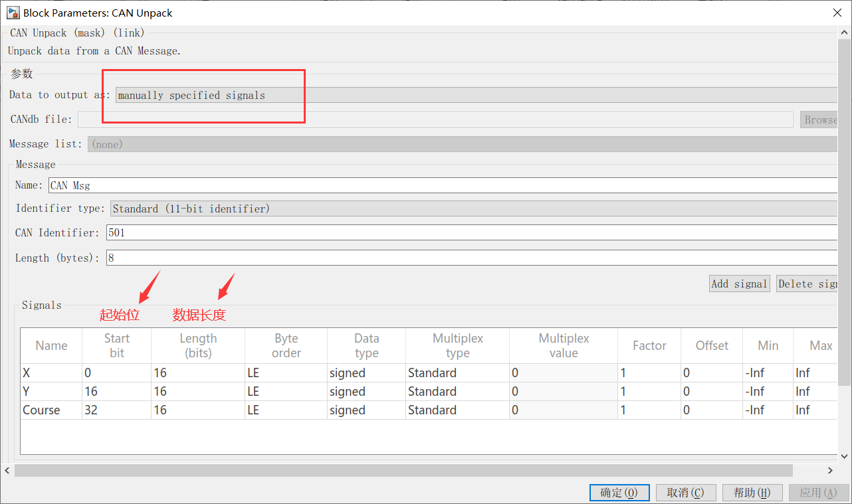Change Data type of signal Course
The width and height of the screenshot is (852, 504).
(366, 410)
